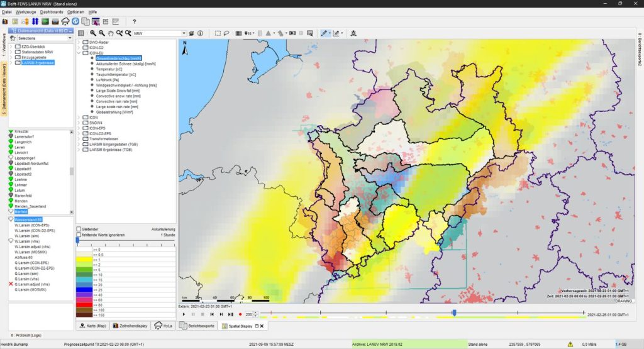Select the rectangle selection tool

[218, 33]
